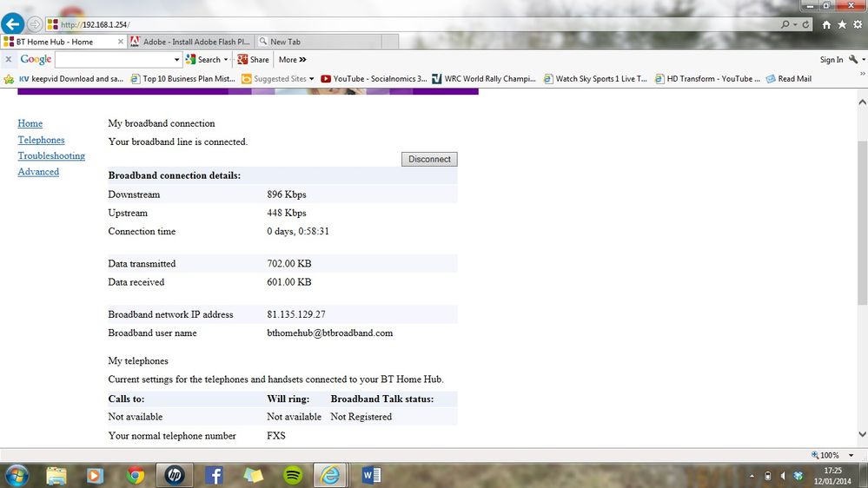Click Google toolbar search input field
The image size is (868, 488).
coord(114,59)
